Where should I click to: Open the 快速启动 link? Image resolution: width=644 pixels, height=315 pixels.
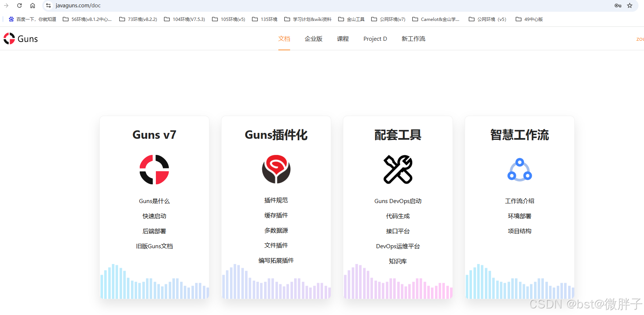[154, 216]
